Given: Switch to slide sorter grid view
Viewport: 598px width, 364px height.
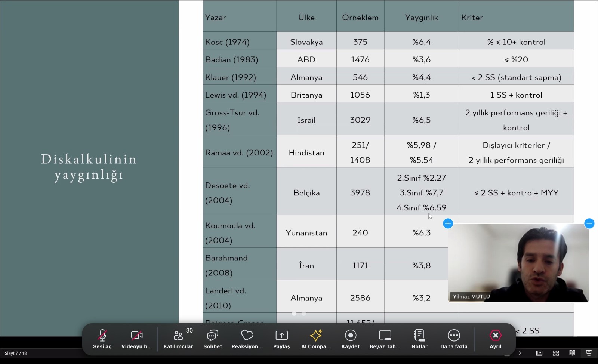Looking at the screenshot, I should tap(556, 353).
